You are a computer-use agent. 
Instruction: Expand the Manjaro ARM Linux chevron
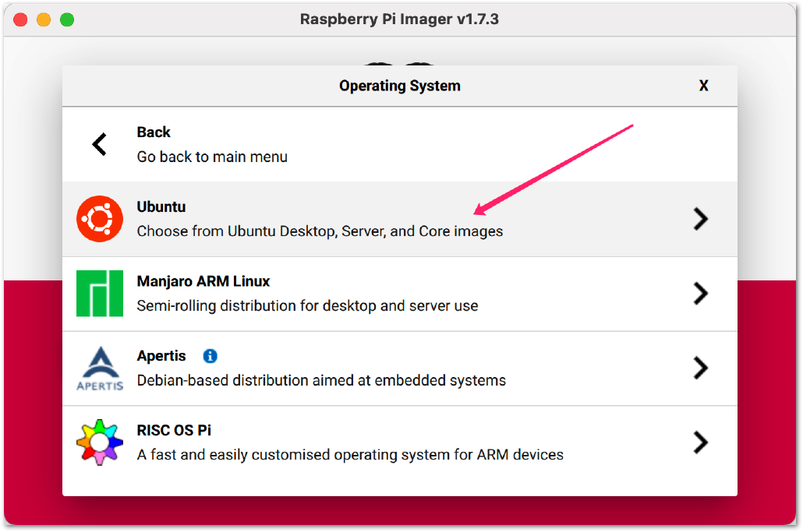[701, 294]
